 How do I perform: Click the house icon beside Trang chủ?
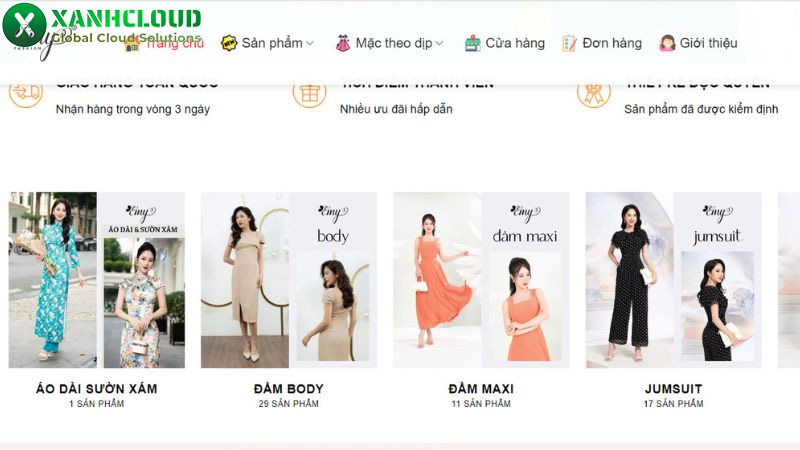(x=132, y=44)
